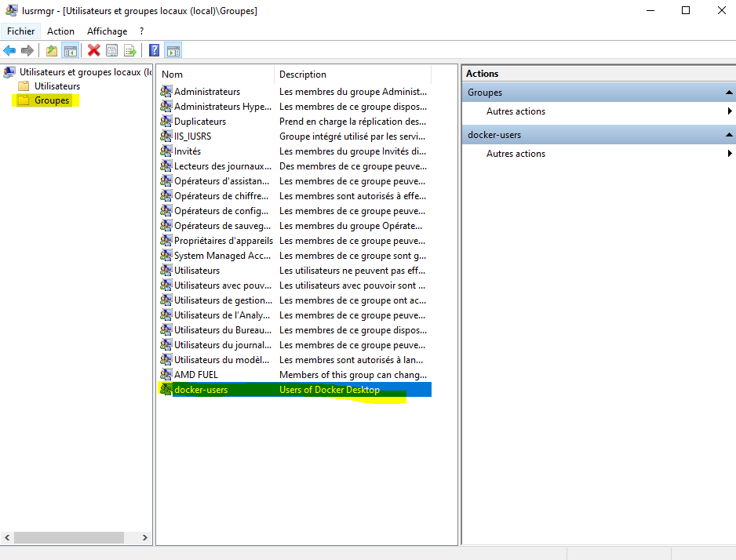Select Utilisateurs et groupes locaux tree root
The image size is (736, 560).
86,71
